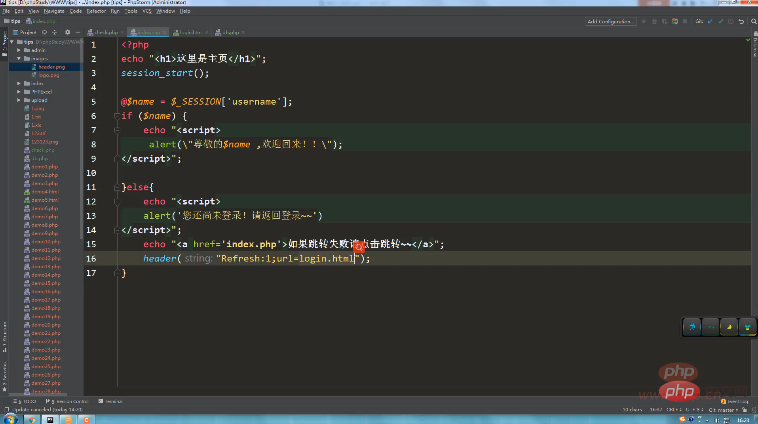Open Chrome from the taskbar

coord(32,420)
